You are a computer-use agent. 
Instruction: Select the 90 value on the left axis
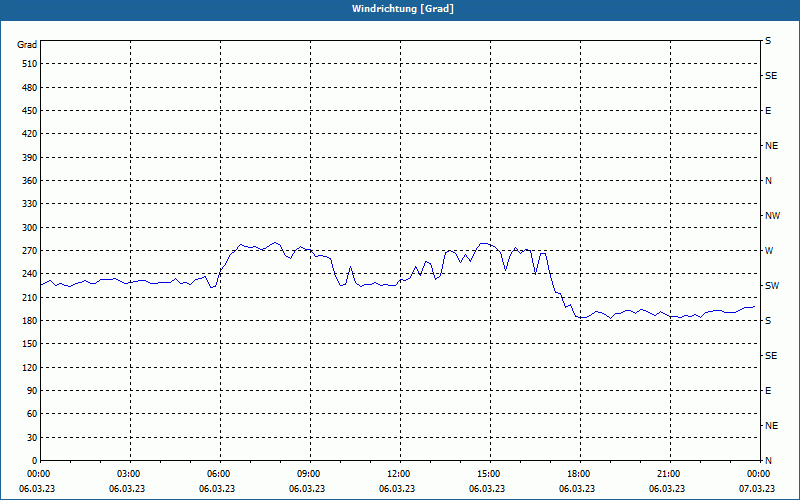[32, 390]
